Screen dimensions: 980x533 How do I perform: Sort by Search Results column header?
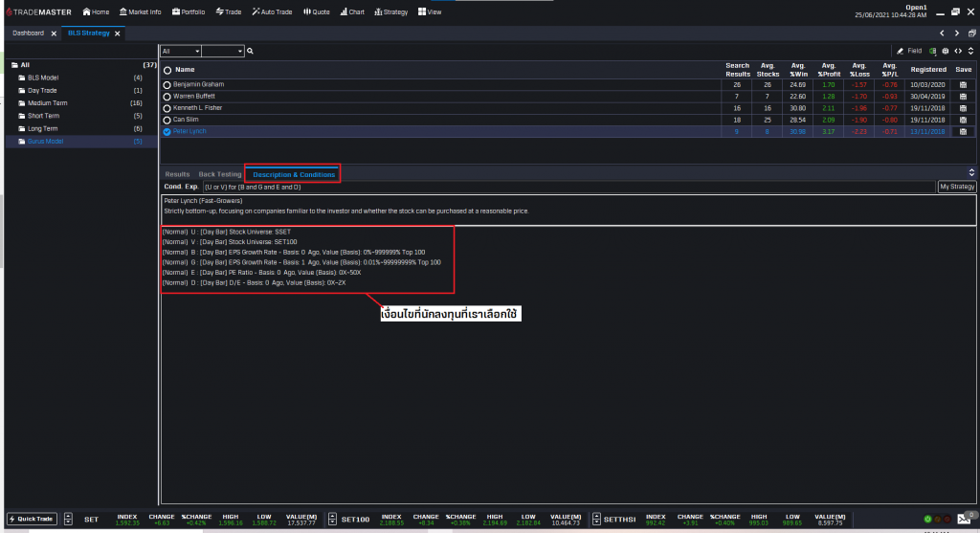[x=738, y=70]
